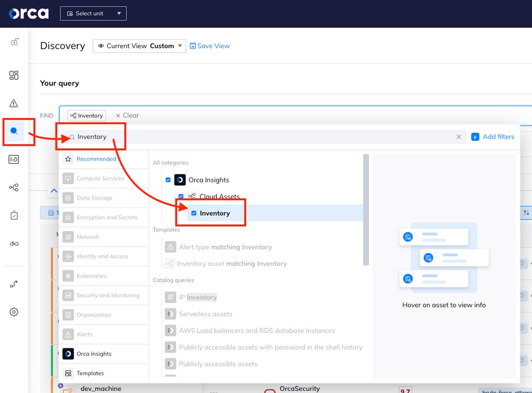Open the Current View Custom dropdown
The height and width of the screenshot is (393, 532).
pyautogui.click(x=139, y=46)
